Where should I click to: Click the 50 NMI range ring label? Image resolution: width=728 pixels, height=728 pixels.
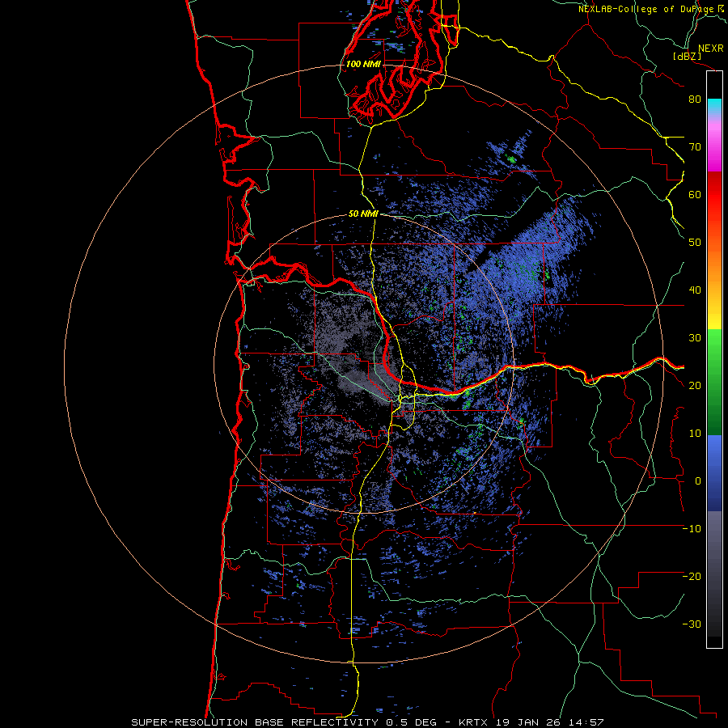coord(363,214)
